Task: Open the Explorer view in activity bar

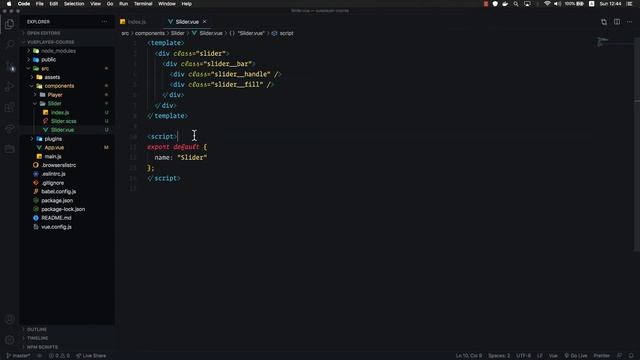Action: (9, 24)
